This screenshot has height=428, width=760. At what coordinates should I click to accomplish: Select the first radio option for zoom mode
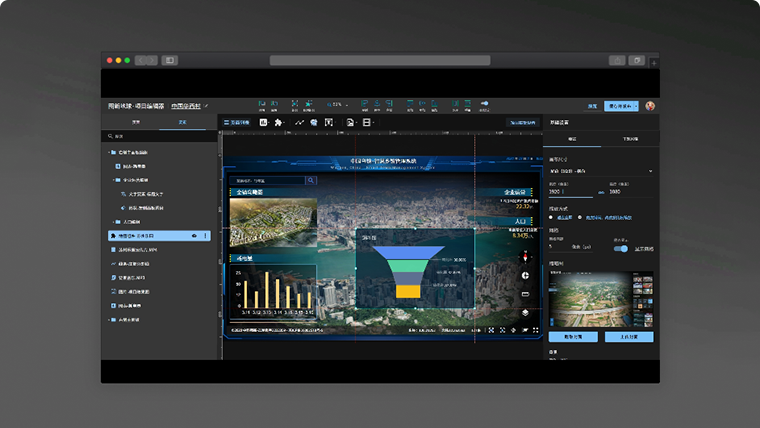pos(551,217)
